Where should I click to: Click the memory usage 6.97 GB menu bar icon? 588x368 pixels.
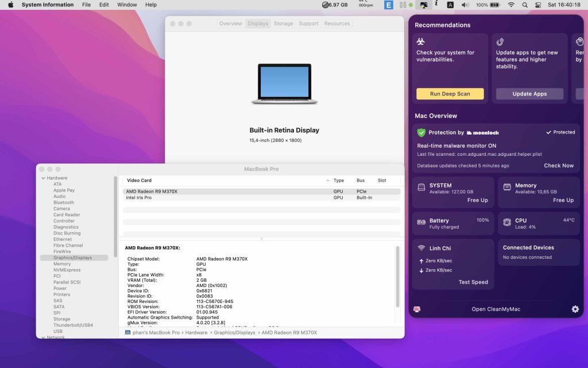(335, 5)
